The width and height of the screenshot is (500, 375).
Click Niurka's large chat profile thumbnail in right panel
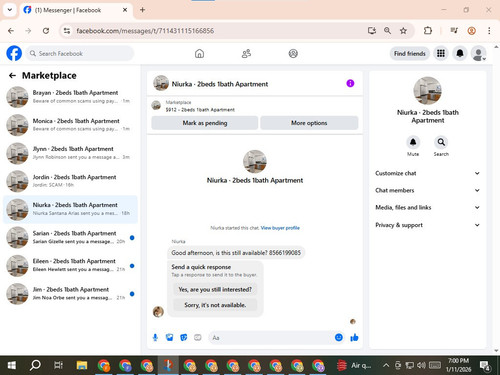(428, 91)
